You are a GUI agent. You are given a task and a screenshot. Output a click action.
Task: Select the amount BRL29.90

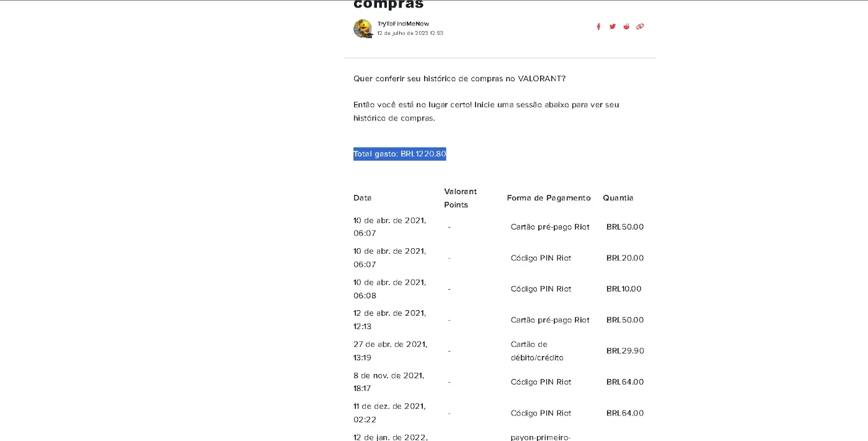click(x=625, y=351)
